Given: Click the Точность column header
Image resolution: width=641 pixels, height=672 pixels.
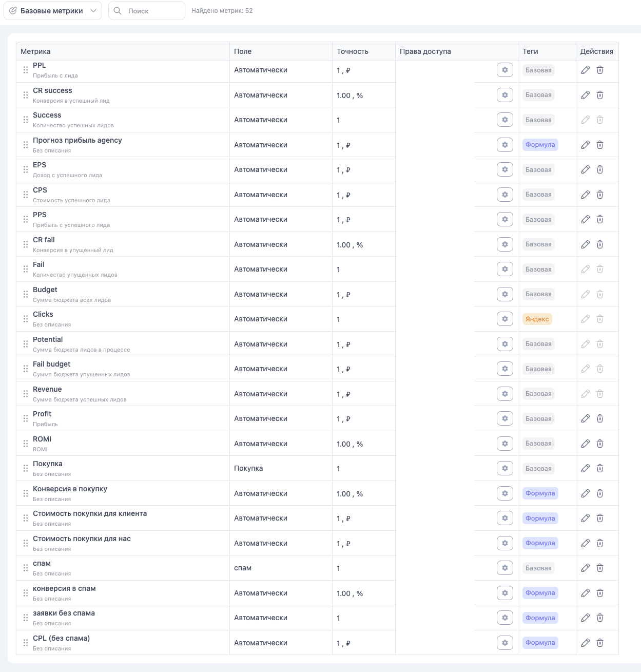Looking at the screenshot, I should click(x=352, y=51).
